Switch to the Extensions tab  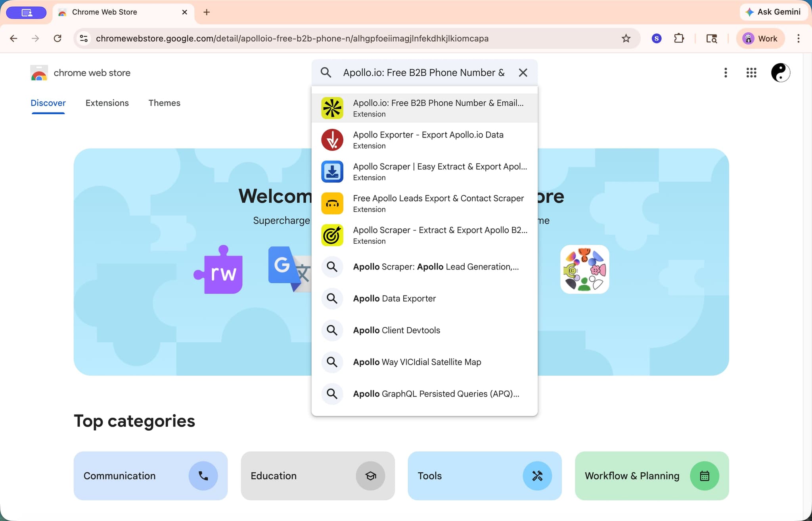tap(107, 103)
